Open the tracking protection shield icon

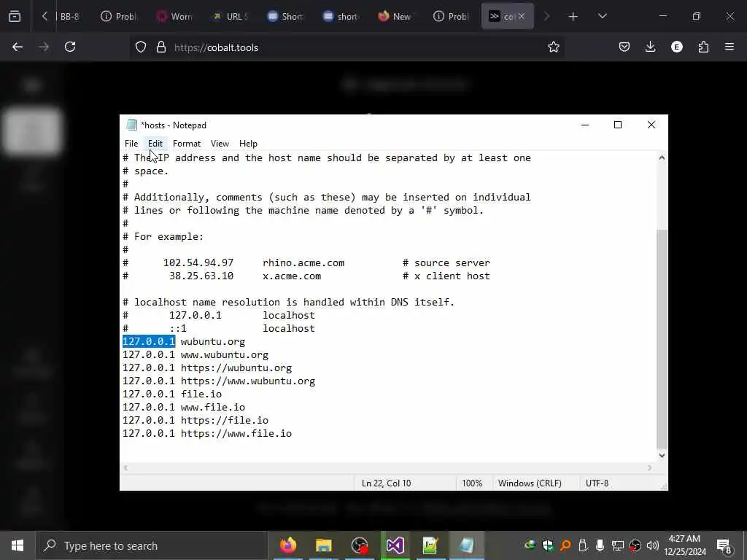pos(141,47)
